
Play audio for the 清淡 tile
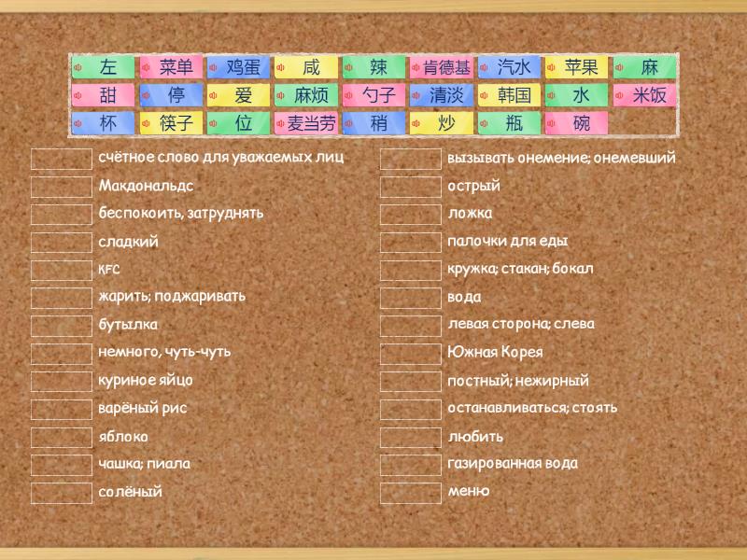[416, 96]
